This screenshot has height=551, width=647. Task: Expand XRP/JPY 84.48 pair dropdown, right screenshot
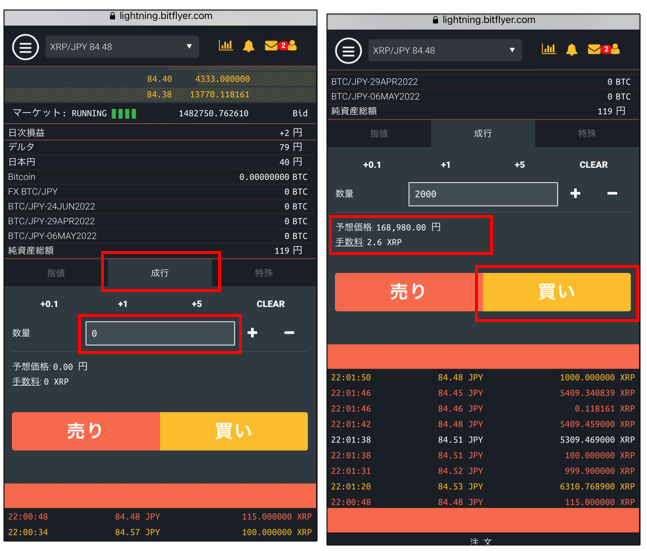click(x=445, y=50)
